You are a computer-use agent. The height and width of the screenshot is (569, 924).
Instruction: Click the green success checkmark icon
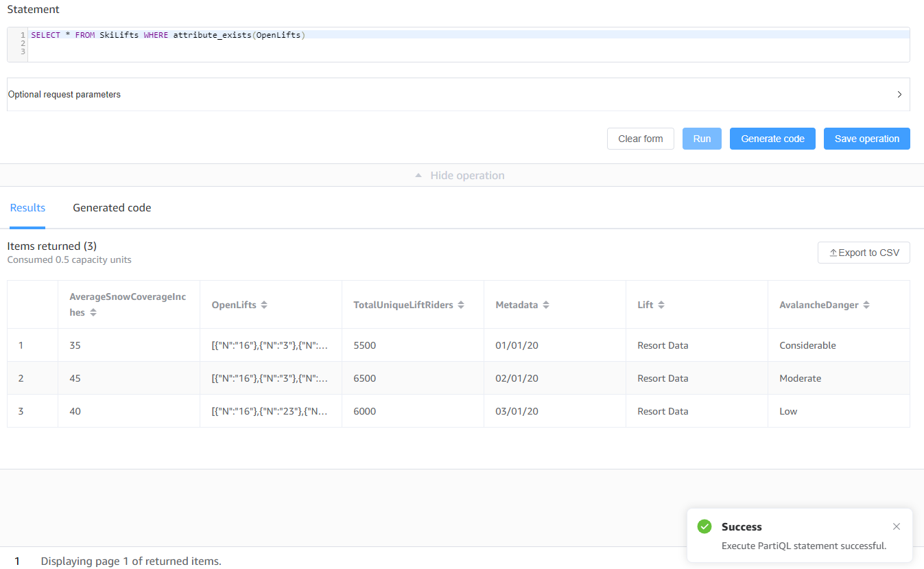704,526
